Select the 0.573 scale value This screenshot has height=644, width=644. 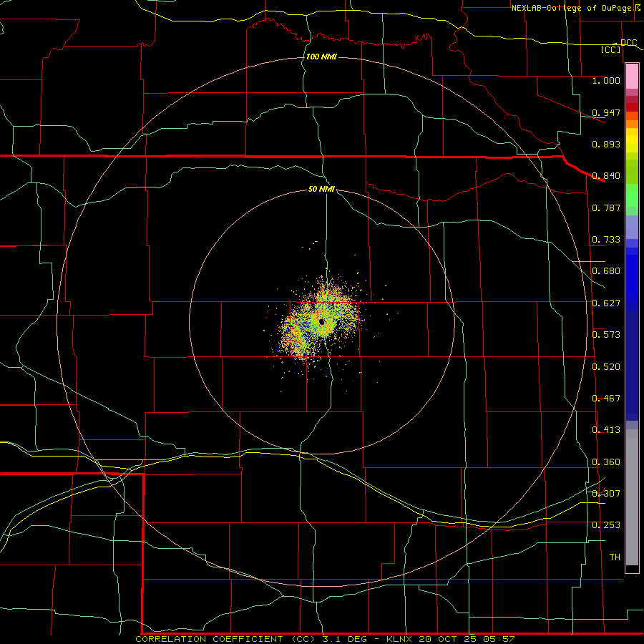point(606,335)
